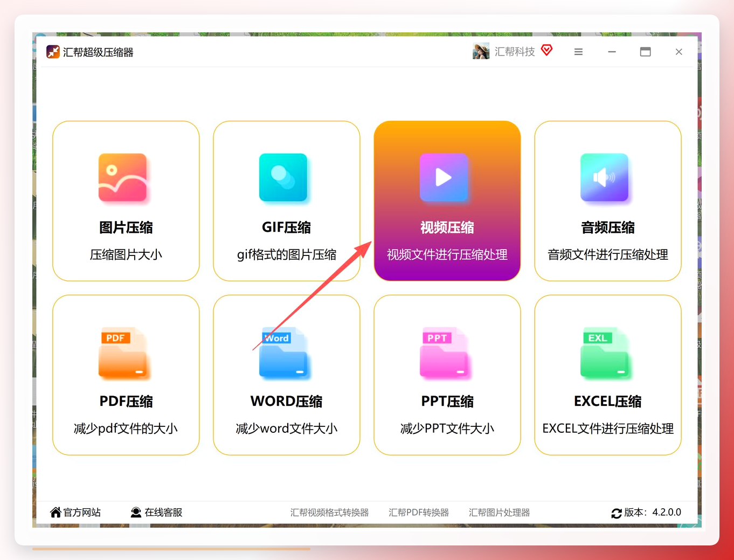Open the WORD压缩 blue folder icon
Screen dimensions: 734x560
(x=283, y=352)
